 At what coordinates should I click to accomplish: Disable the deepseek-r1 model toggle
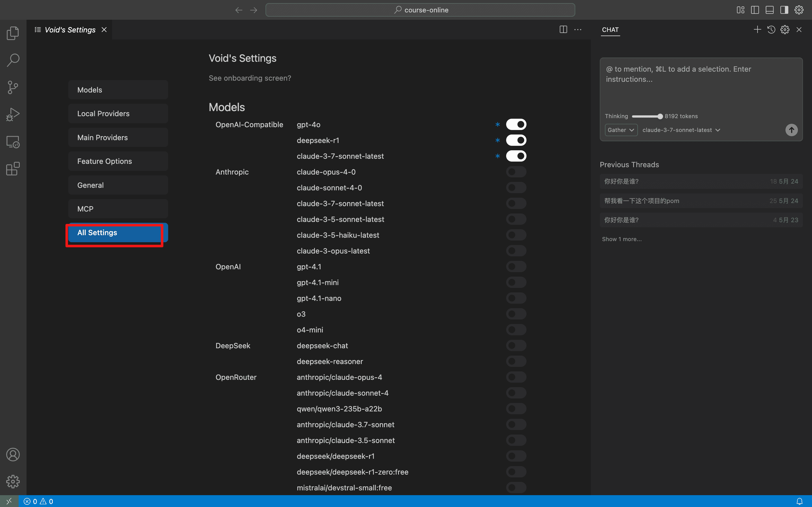click(x=516, y=140)
